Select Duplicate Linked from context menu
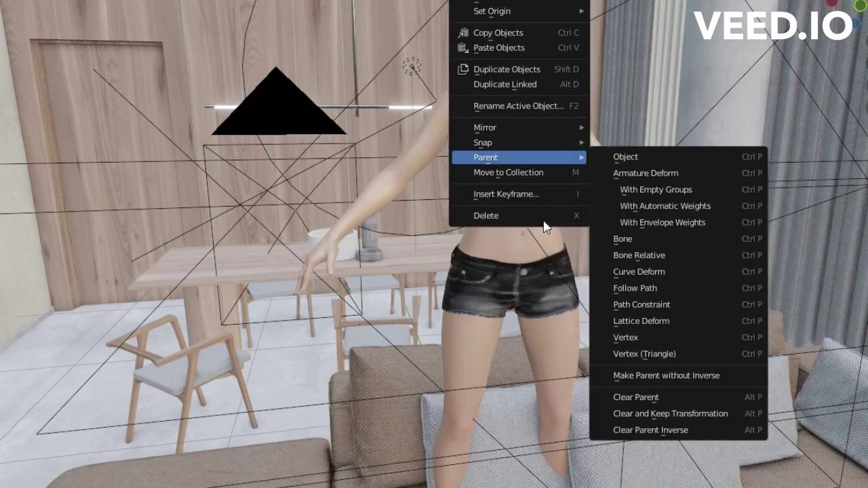Viewport: 868px width, 488px height. 505,84
